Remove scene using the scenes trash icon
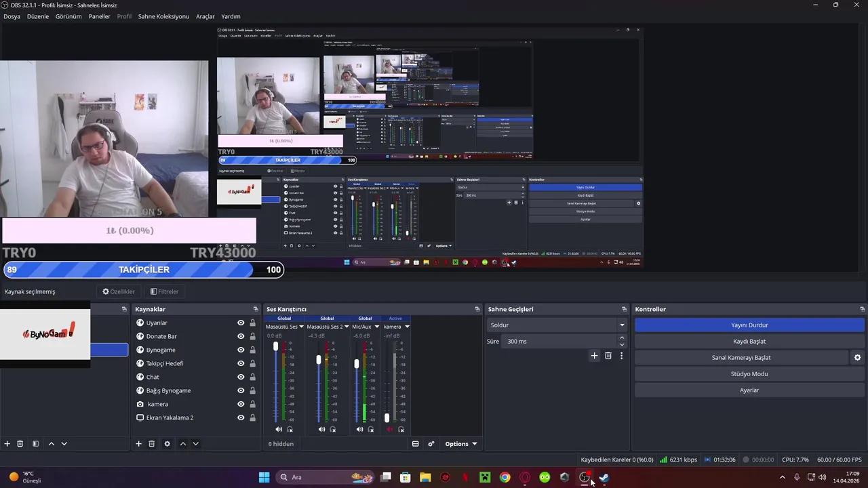This screenshot has height=488, width=868. click(x=20, y=444)
